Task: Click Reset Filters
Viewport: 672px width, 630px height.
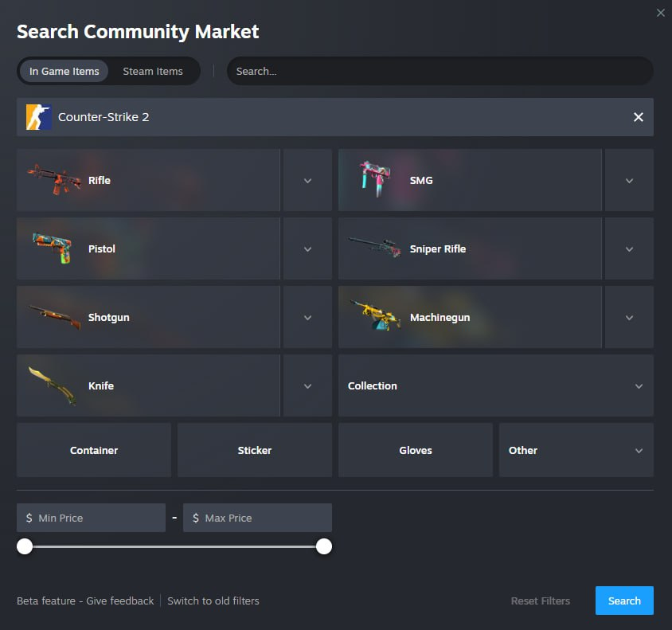Action: pos(541,601)
